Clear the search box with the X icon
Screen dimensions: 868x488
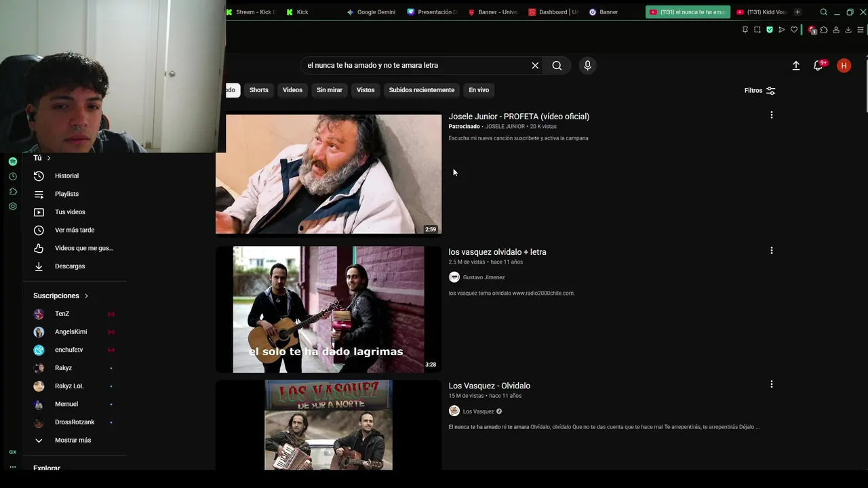pyautogui.click(x=535, y=66)
